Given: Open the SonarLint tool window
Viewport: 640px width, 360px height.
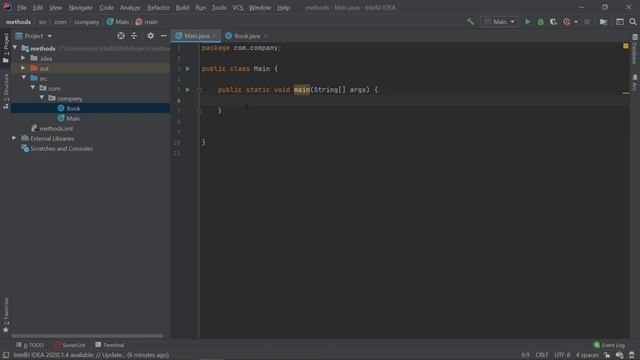Looking at the screenshot, I should (70, 345).
